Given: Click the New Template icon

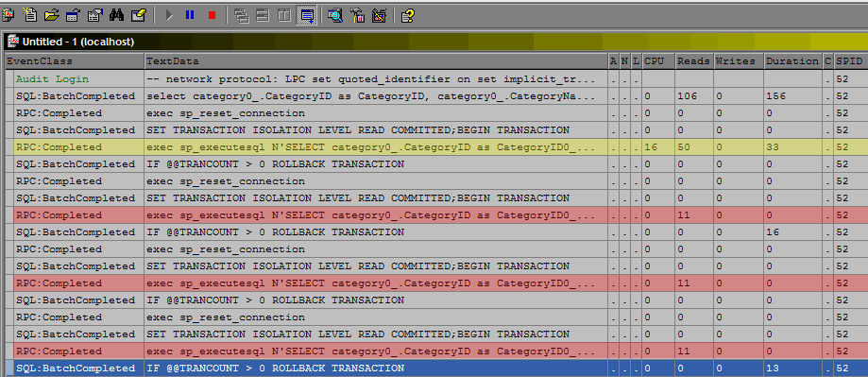Looking at the screenshot, I should 30,15.
